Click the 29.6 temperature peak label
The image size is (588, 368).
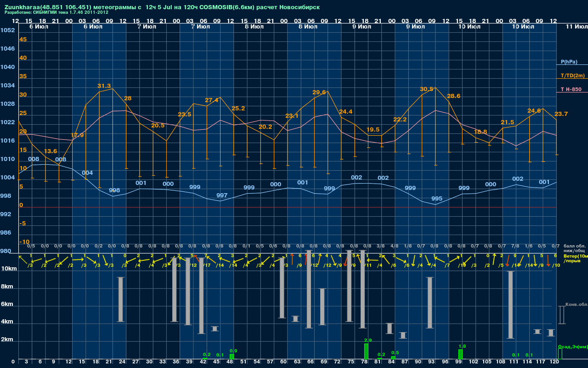(x=319, y=92)
